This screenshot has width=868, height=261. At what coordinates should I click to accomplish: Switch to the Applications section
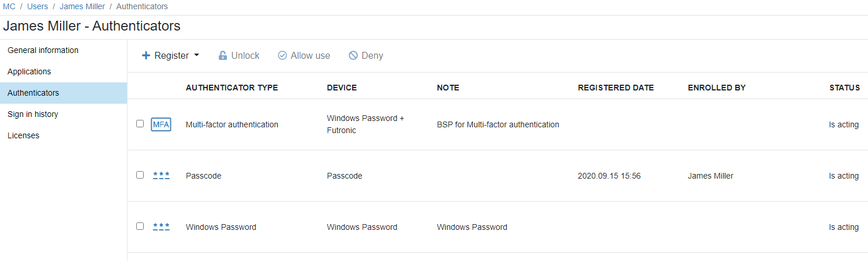(x=29, y=71)
